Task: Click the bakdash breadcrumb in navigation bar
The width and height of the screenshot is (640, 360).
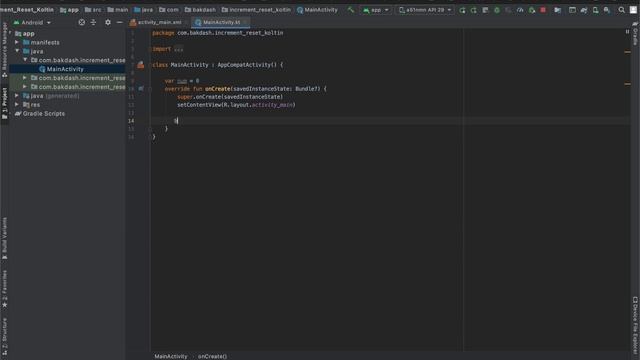Action: [x=200, y=10]
